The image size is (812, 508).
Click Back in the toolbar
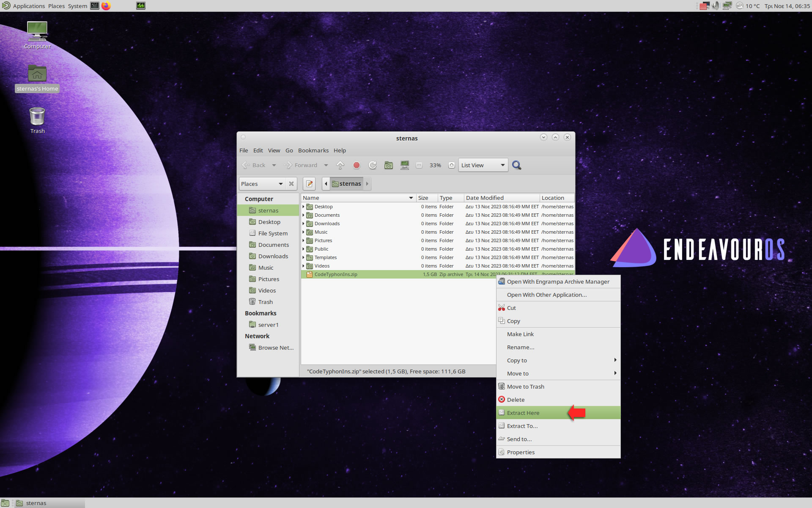pos(254,165)
